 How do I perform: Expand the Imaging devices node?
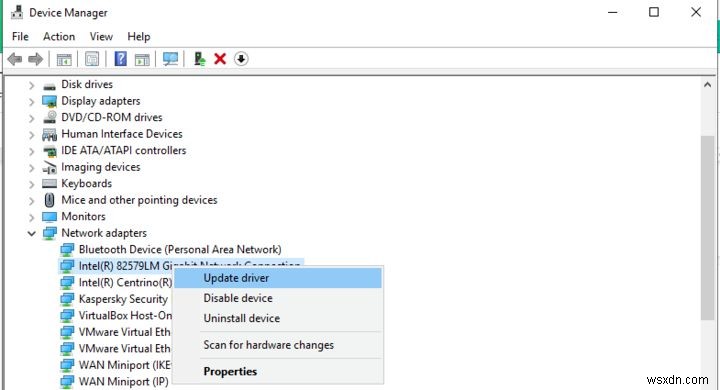31,168
